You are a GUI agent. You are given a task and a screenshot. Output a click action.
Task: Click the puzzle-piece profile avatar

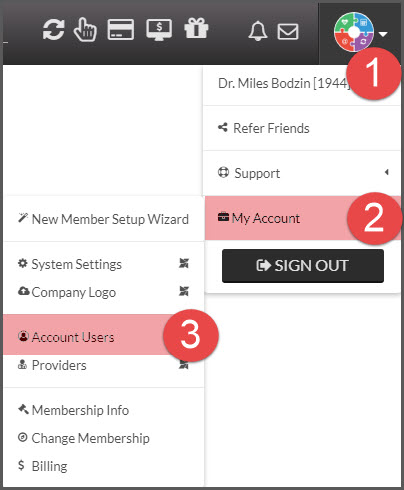tap(354, 32)
